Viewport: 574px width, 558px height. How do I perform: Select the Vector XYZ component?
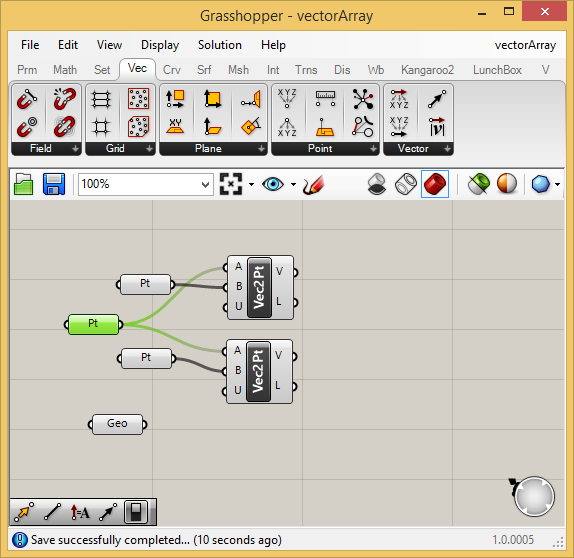pyautogui.click(x=399, y=126)
